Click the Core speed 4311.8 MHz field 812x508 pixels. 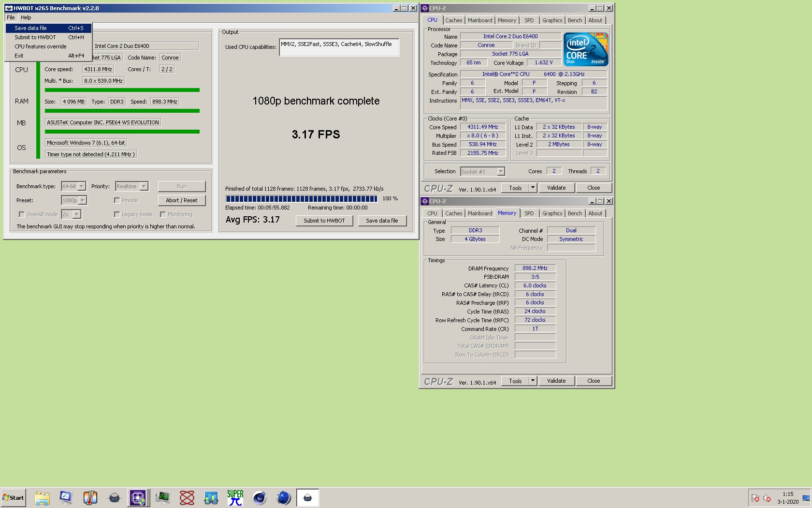[x=98, y=69]
